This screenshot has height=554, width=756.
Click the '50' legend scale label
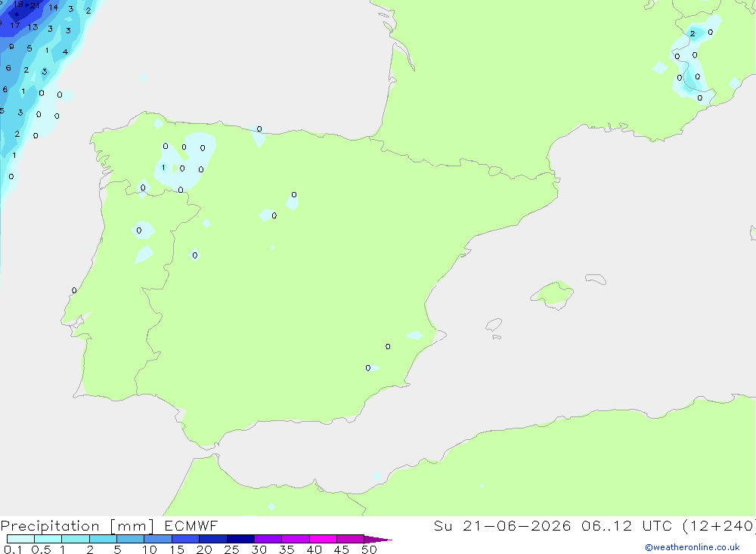tap(369, 549)
